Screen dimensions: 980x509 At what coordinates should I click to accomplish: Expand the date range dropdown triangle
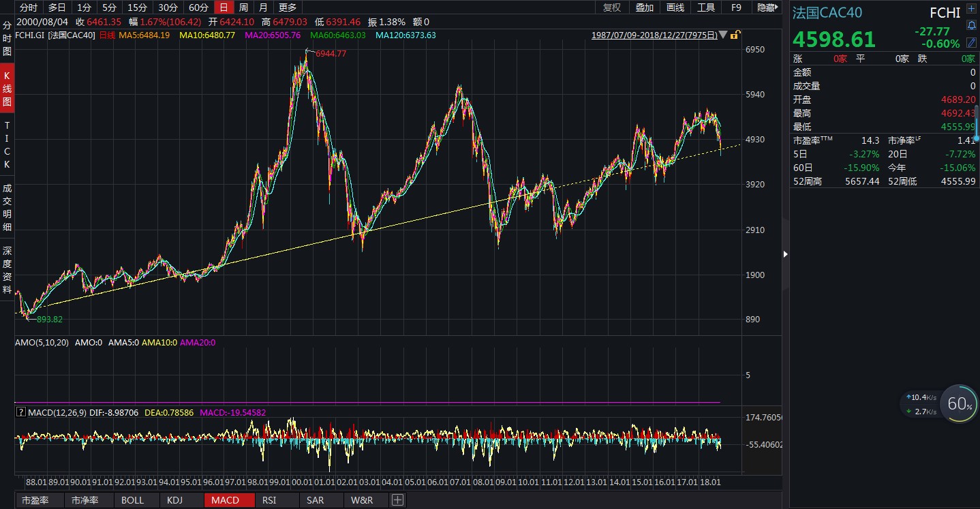723,35
